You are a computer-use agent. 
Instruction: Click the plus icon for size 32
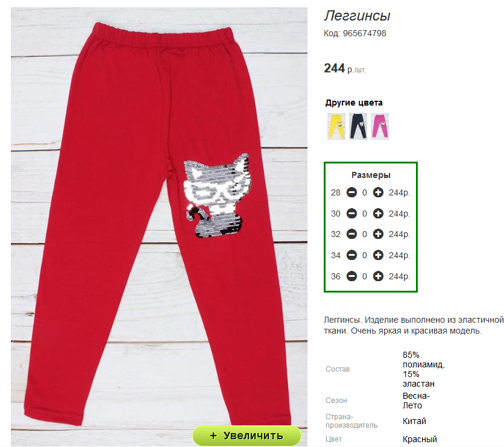(x=378, y=234)
